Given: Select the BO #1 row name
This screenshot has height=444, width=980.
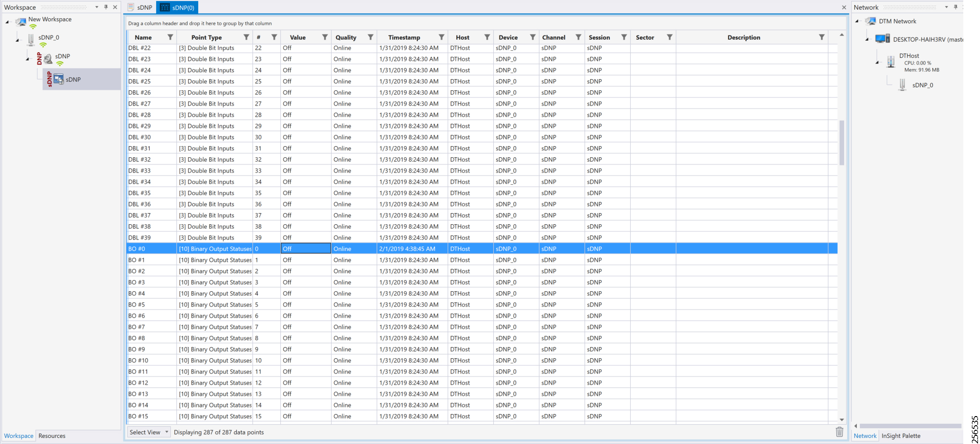Looking at the screenshot, I should (x=136, y=260).
